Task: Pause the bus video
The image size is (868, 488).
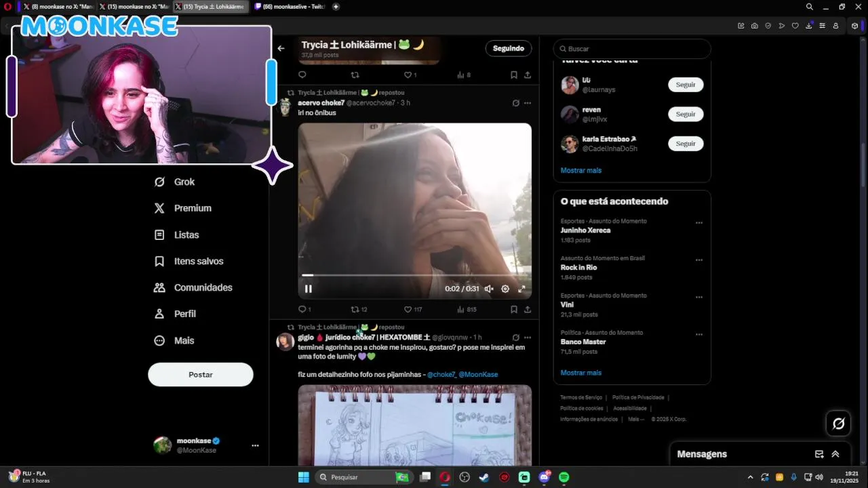Action: coord(309,289)
